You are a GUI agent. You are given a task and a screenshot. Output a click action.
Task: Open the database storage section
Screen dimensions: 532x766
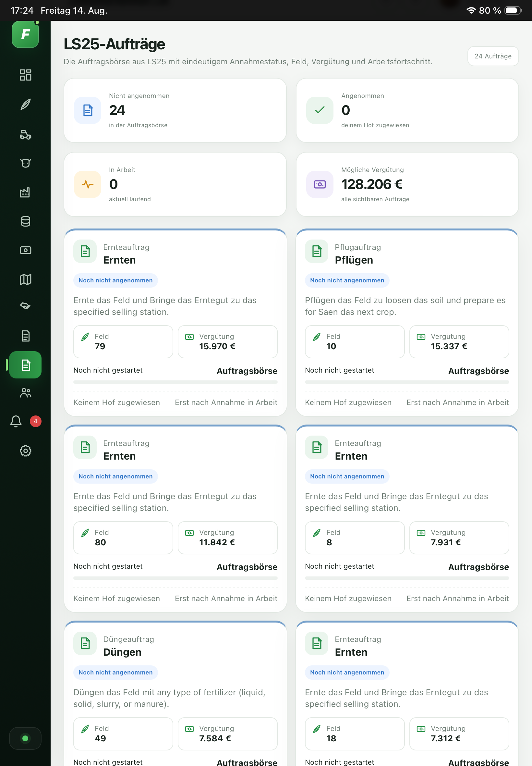pos(25,221)
